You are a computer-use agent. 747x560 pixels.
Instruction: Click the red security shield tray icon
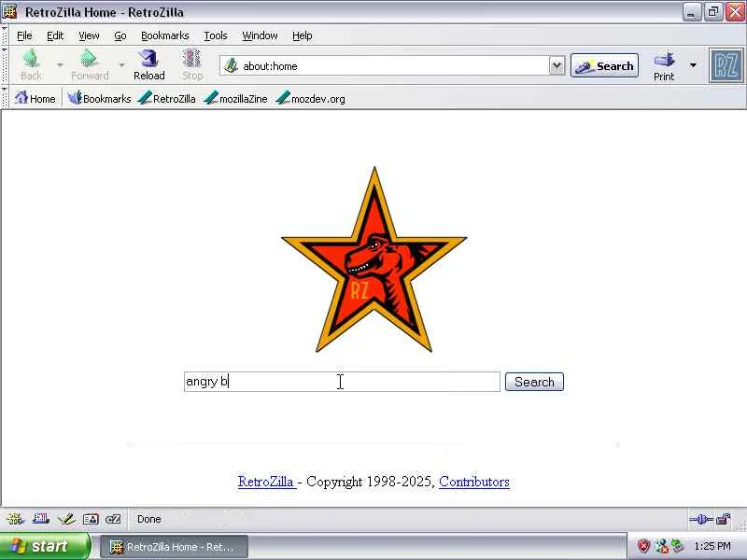click(x=643, y=546)
